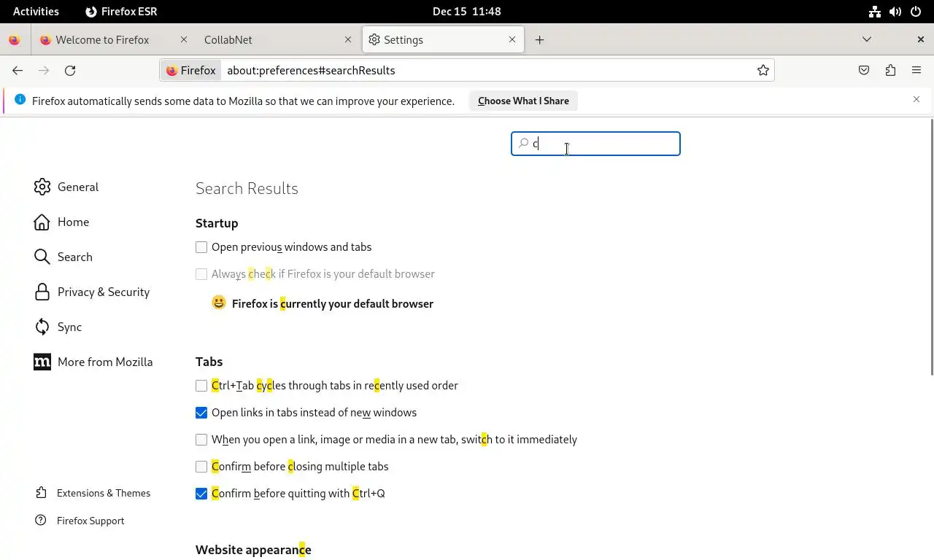Click the Choose What I Share button
Screen dimensions: 934x560
click(x=523, y=101)
